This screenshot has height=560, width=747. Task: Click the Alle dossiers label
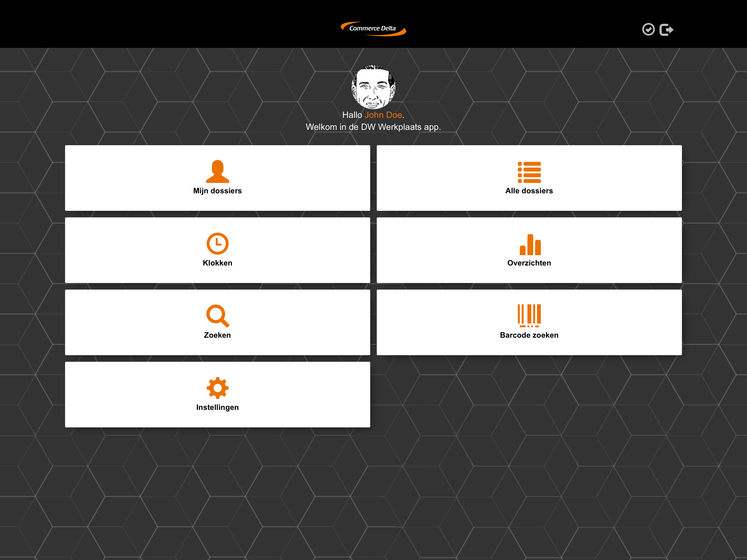(x=529, y=191)
